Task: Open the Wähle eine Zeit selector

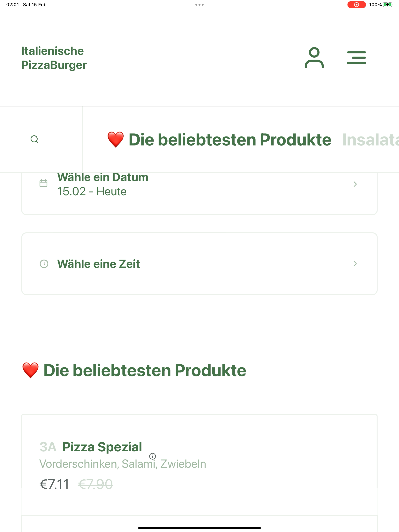Action: 199,264
